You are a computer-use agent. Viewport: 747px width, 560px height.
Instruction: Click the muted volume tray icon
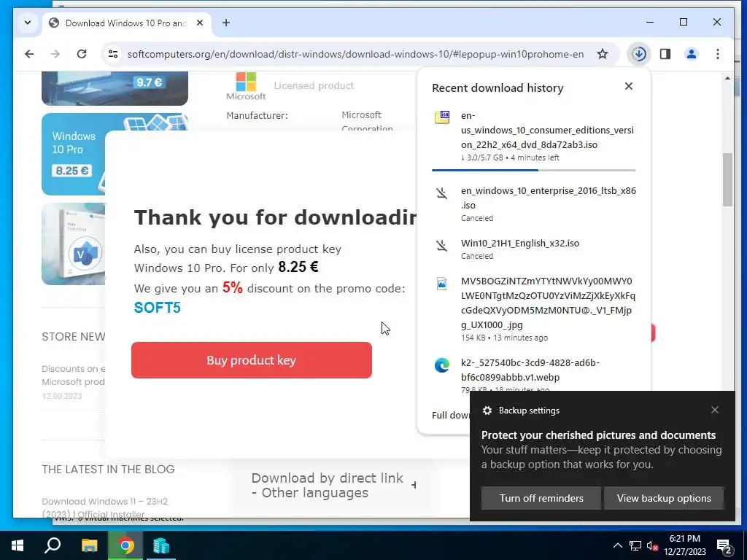652,545
